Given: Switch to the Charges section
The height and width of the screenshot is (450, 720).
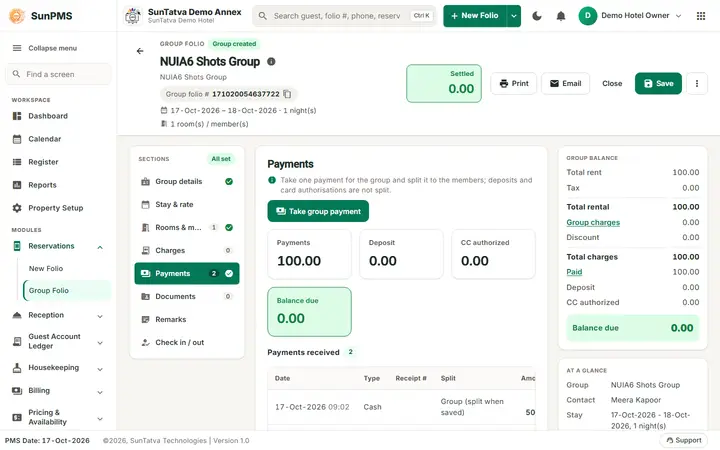Looking at the screenshot, I should pos(187,251).
